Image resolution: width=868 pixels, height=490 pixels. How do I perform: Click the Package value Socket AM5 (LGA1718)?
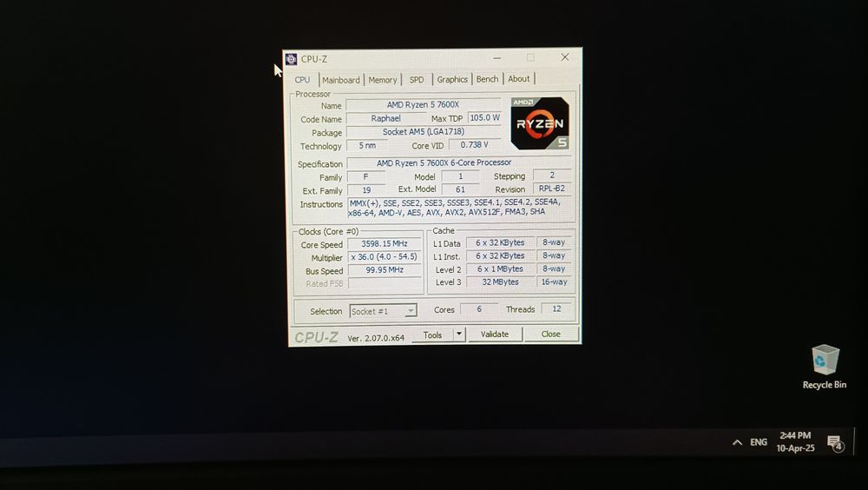pos(423,132)
